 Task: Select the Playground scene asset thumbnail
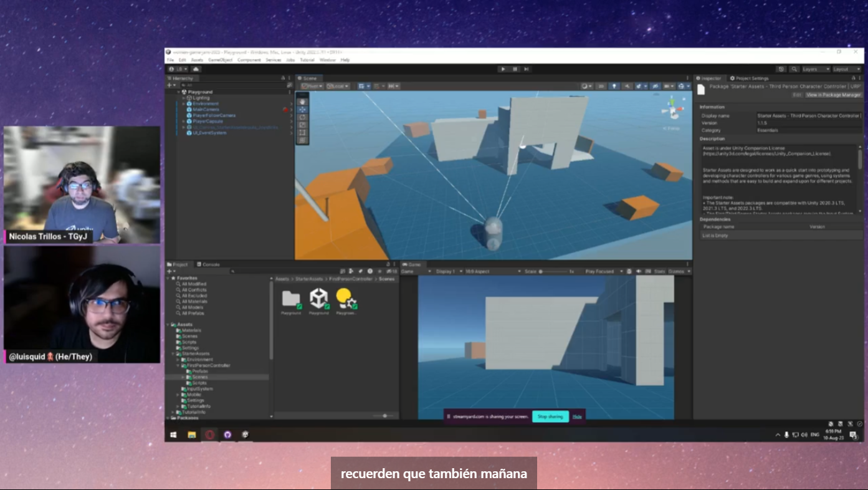[x=318, y=299]
